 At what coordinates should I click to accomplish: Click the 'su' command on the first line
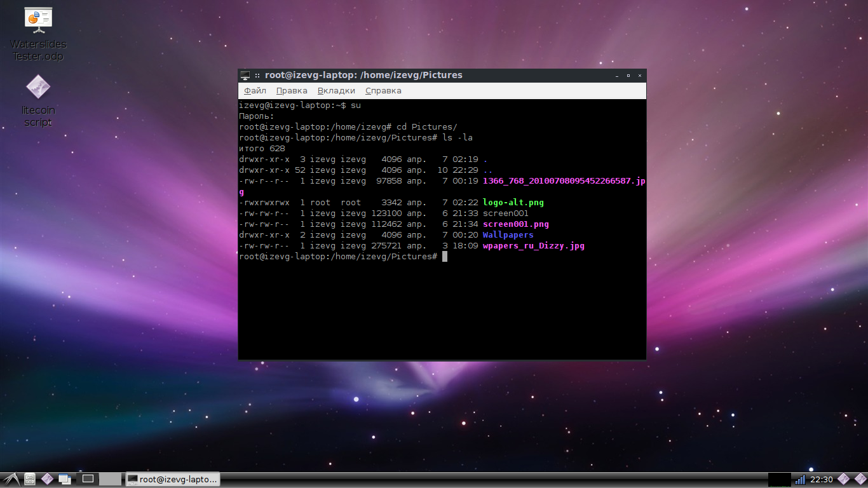click(x=356, y=105)
